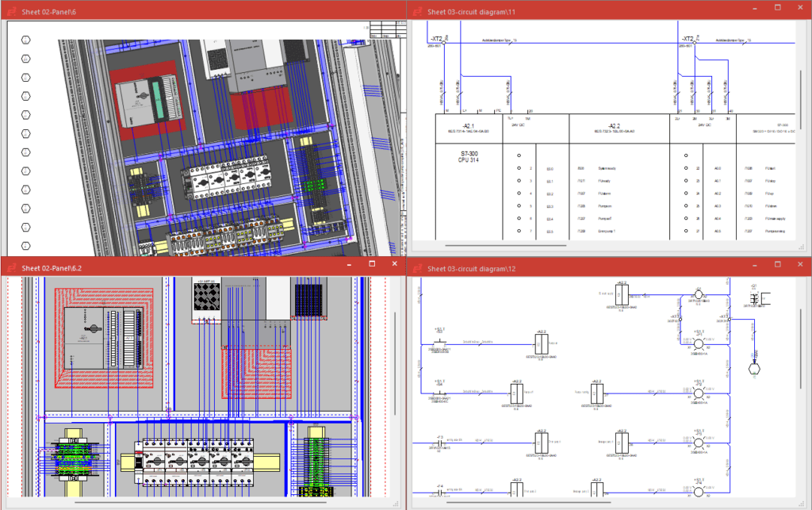Viewport: 812px width, 510px height.
Task: Select the Pumpsrunning text in diagram\11
Action: pyautogui.click(x=775, y=231)
